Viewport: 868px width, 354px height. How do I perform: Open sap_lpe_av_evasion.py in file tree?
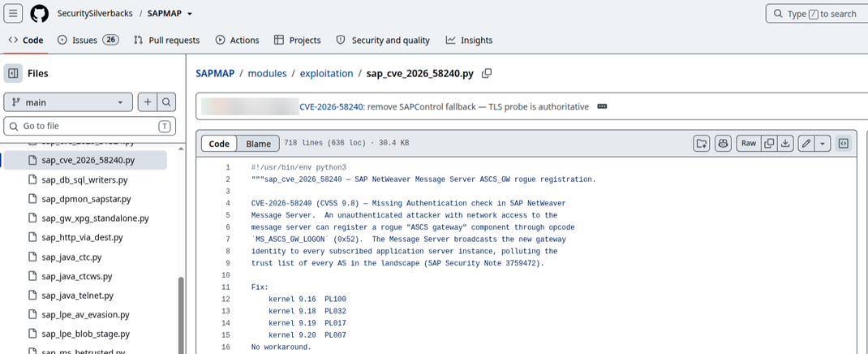(x=85, y=315)
